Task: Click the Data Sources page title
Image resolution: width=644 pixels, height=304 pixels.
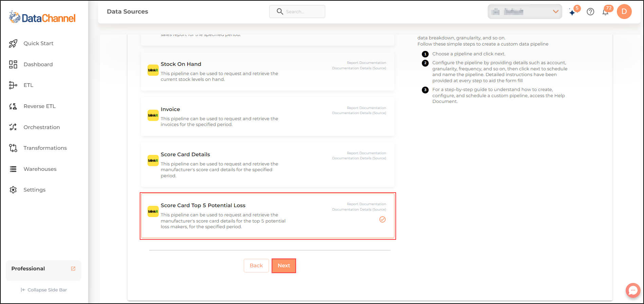Action: pyautogui.click(x=128, y=12)
